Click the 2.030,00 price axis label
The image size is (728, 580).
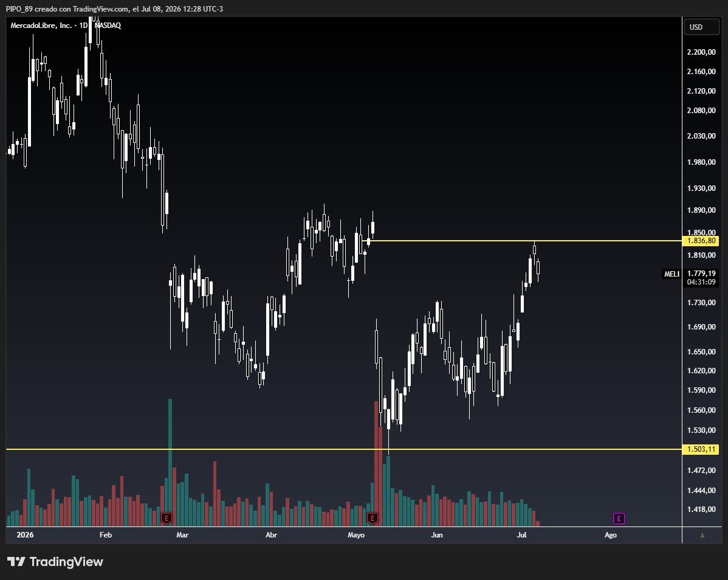tap(701, 136)
